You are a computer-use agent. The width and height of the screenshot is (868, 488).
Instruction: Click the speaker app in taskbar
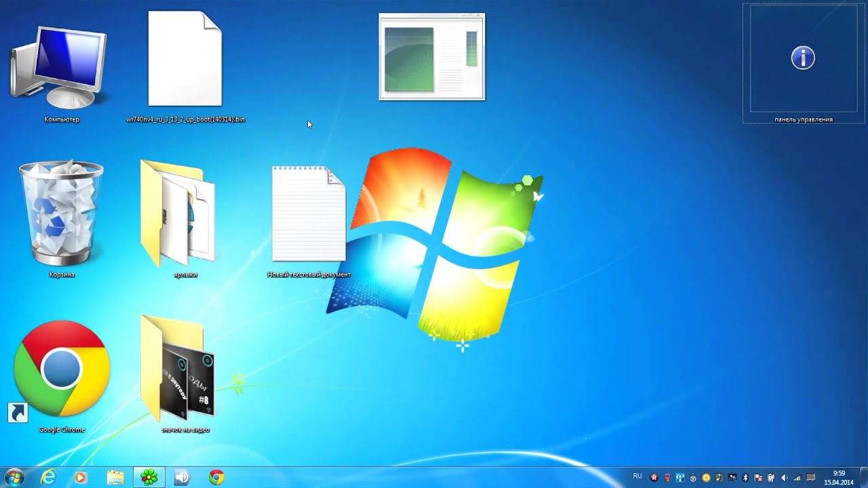(x=182, y=477)
